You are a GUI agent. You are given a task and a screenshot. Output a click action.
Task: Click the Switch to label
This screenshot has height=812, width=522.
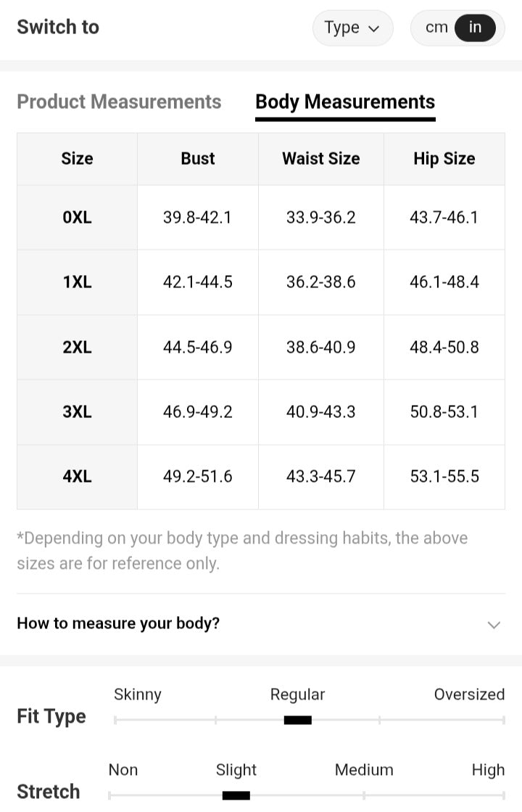(58, 28)
